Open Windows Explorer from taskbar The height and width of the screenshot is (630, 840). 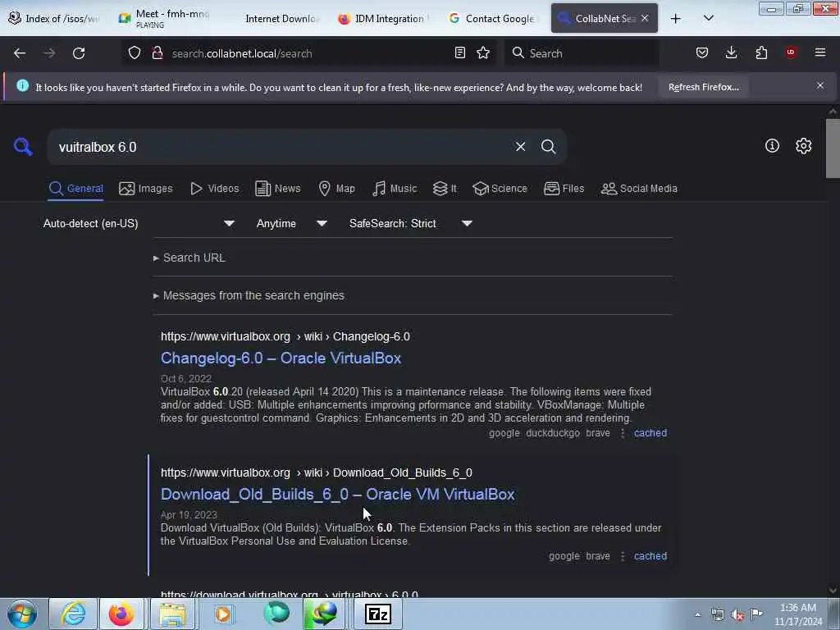[x=171, y=614]
